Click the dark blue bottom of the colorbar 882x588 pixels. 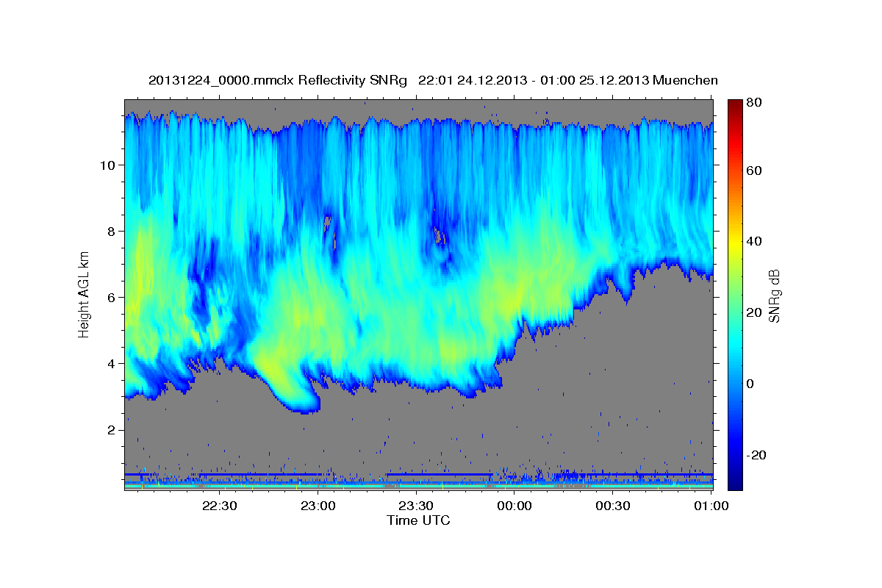coord(735,481)
